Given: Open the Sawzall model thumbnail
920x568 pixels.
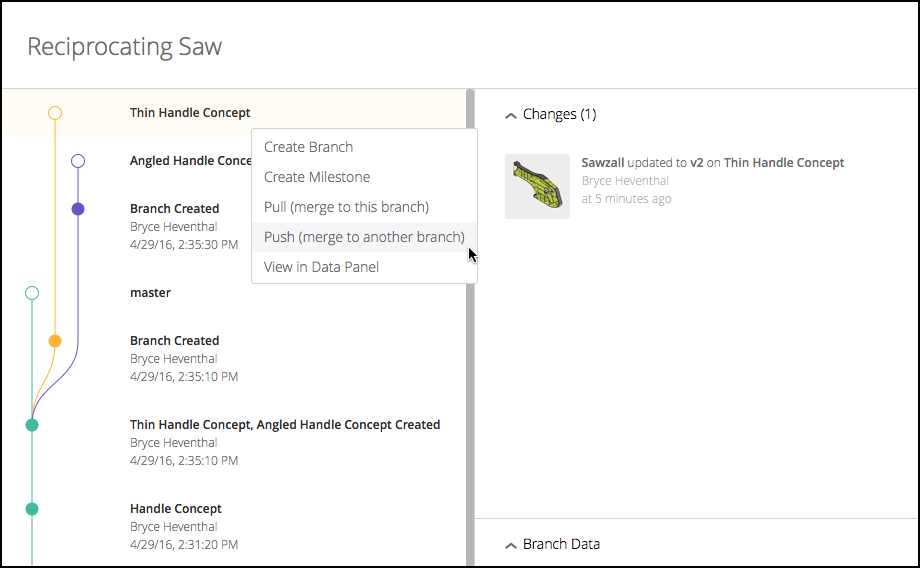Looking at the screenshot, I should point(537,186).
